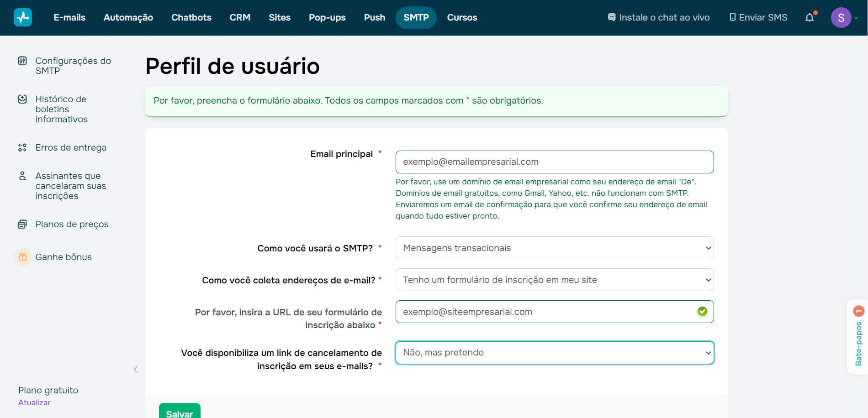Open 'Erros de entrega'
Image resolution: width=868 pixels, height=418 pixels.
(x=71, y=147)
